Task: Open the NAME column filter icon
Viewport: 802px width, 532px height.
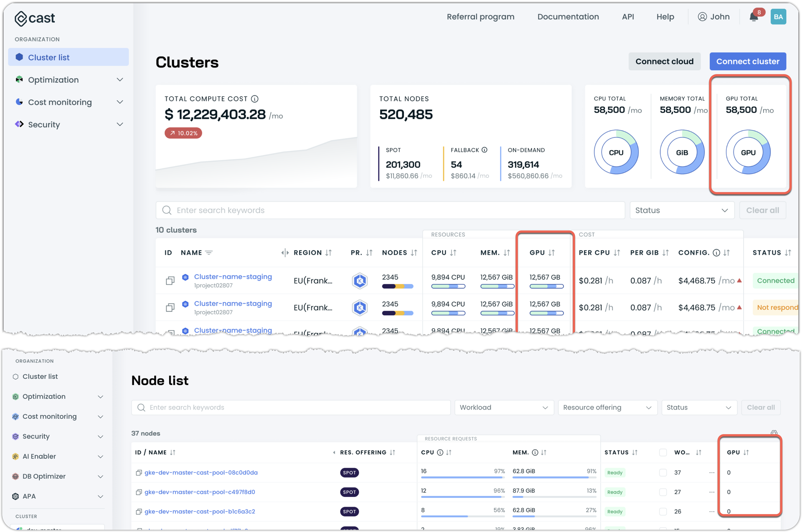Action: point(209,253)
